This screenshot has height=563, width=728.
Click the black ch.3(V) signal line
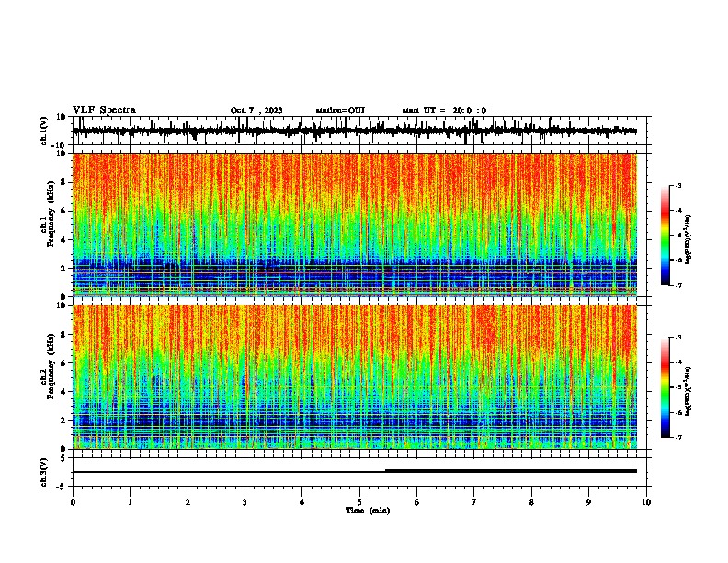pyautogui.click(x=355, y=471)
